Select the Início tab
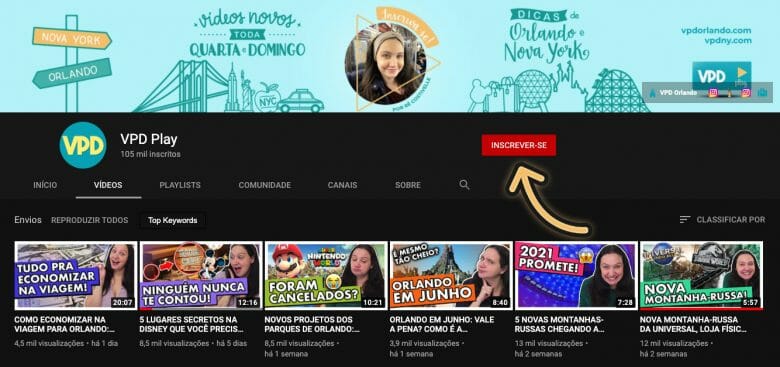This screenshot has height=367, width=780. [45, 185]
